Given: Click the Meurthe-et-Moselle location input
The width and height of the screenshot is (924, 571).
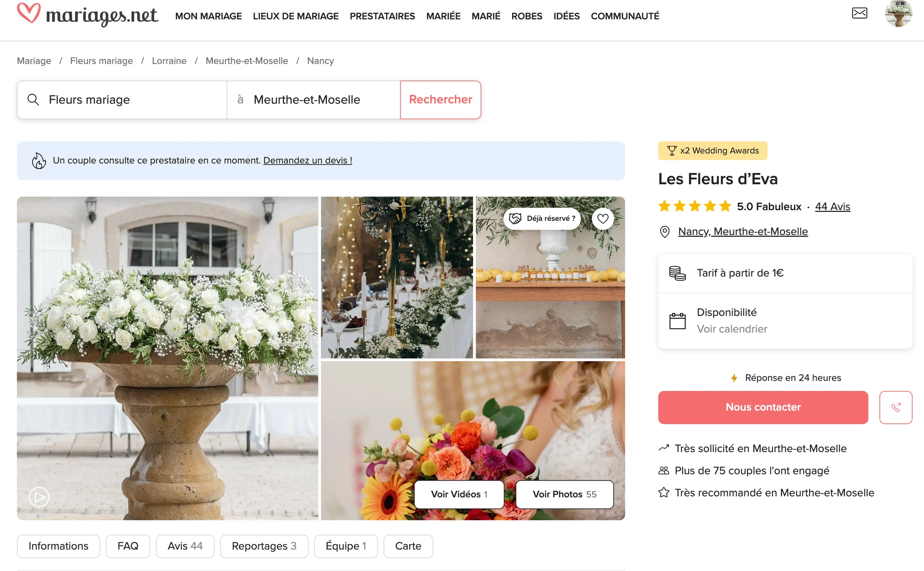Looking at the screenshot, I should pyautogui.click(x=313, y=100).
